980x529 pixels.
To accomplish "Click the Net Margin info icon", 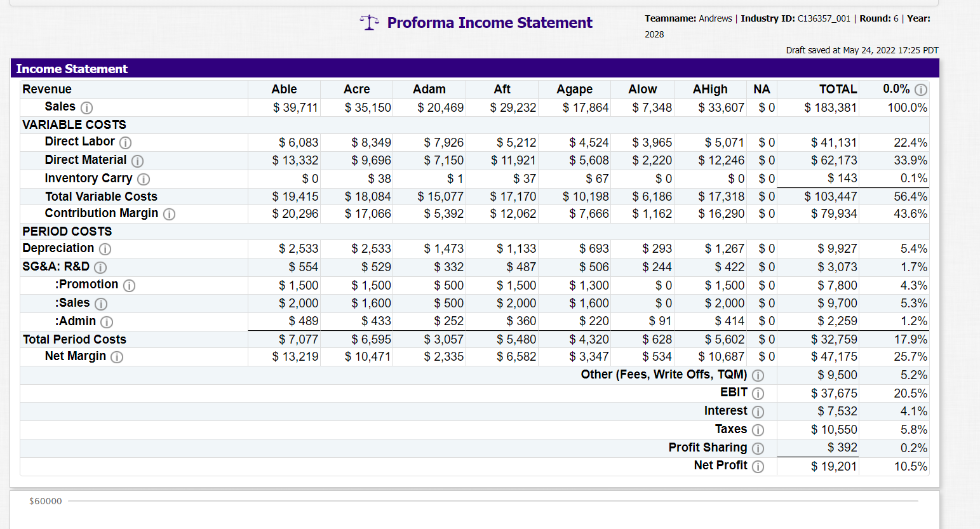I will [x=117, y=357].
